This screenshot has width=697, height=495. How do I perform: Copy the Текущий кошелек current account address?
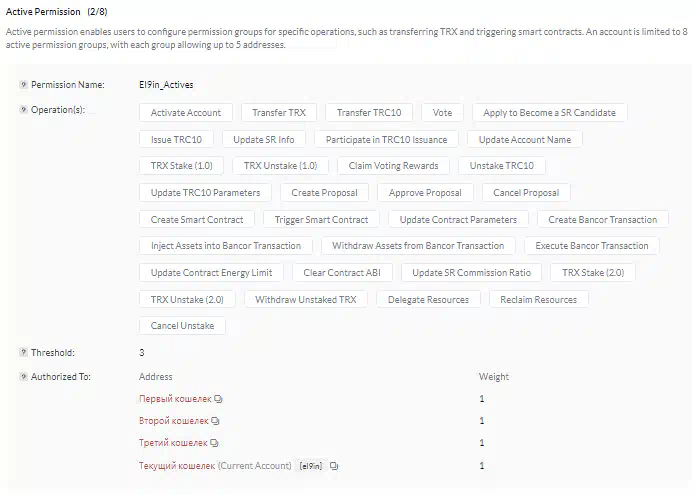point(334,466)
